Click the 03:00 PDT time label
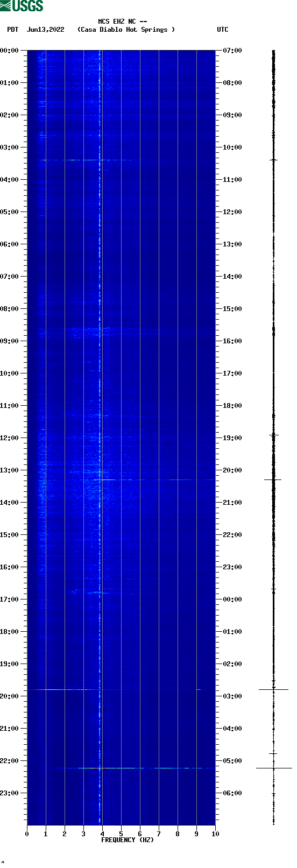297x868 pixels. 10,147
